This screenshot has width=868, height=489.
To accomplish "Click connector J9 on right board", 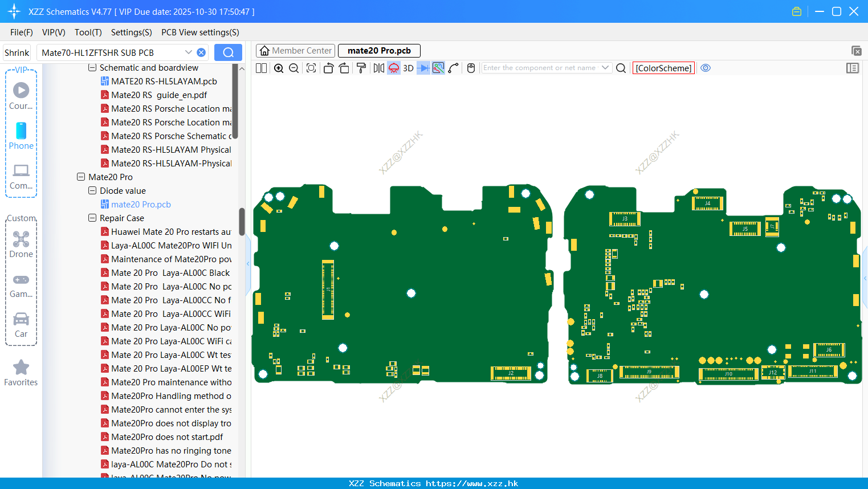I will click(x=649, y=372).
